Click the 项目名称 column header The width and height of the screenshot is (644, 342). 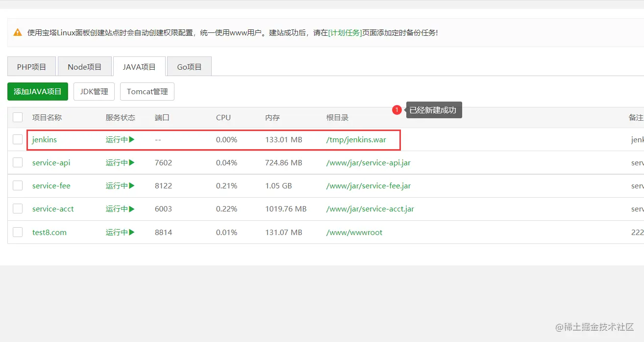pyautogui.click(x=47, y=117)
